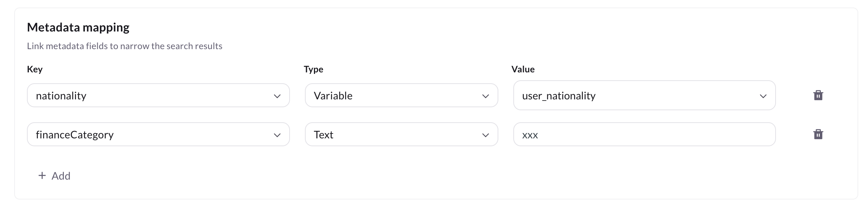Click the chevron in the user_nationality value field
868x207 pixels.
[763, 96]
